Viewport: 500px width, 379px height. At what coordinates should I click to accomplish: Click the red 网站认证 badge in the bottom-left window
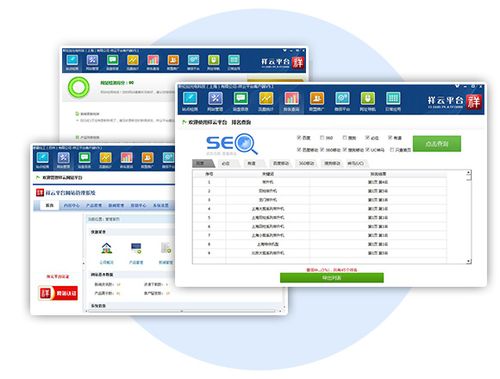pyautogui.click(x=58, y=293)
